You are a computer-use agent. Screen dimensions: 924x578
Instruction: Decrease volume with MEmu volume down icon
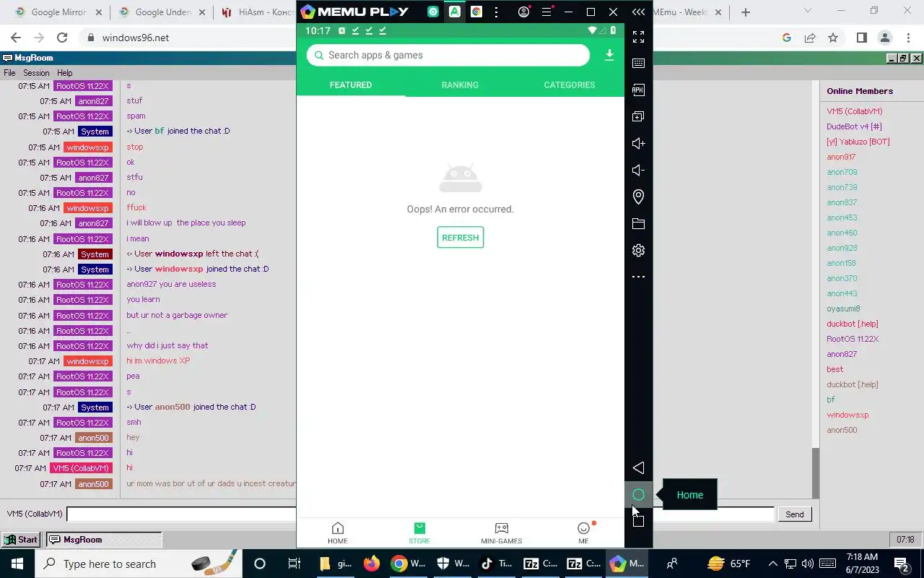(638, 170)
